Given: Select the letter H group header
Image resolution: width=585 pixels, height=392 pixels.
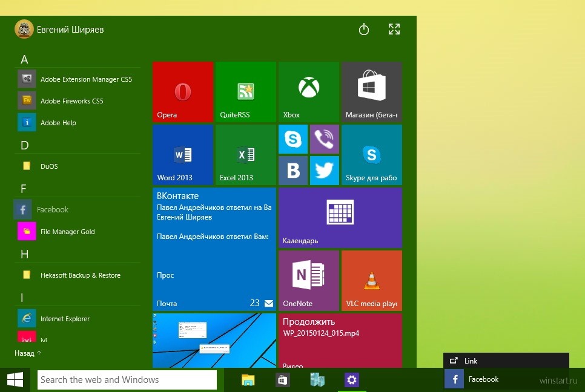Looking at the screenshot, I should [25, 255].
